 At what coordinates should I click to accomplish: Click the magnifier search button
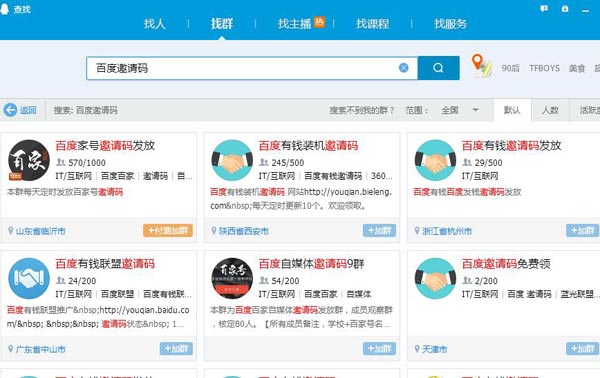[x=439, y=68]
